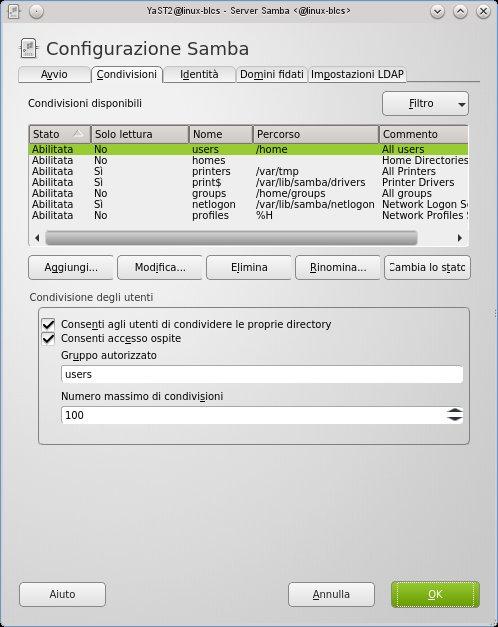This screenshot has height=627, width=498.
Task: Sort table by Solo lettura column
Action: pos(140,134)
